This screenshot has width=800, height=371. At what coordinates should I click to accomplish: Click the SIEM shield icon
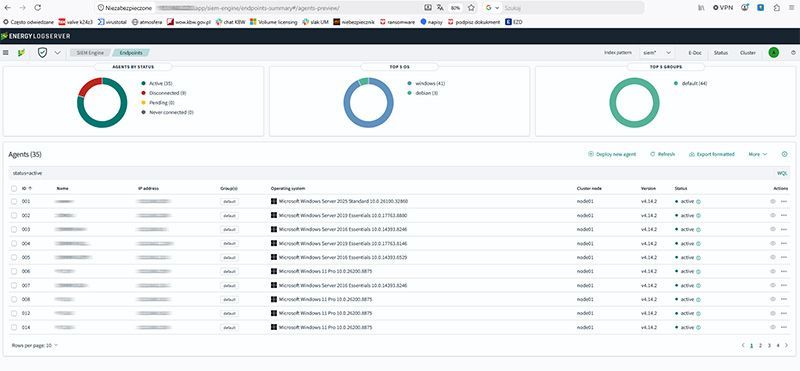[x=42, y=53]
